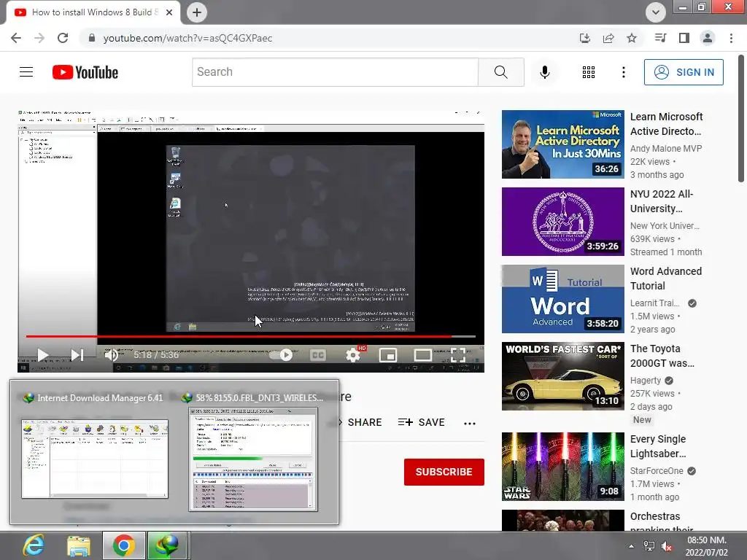This screenshot has height=560, width=747.
Task: Open the taskbar clock 08:50
Action: pyautogui.click(x=707, y=546)
